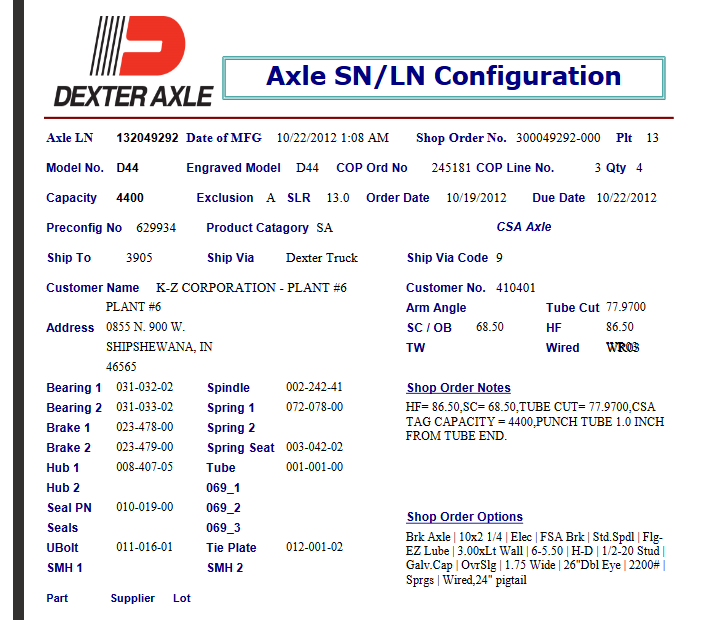
Task: Select the Due Date value 10/22/2012
Action: [x=626, y=198]
